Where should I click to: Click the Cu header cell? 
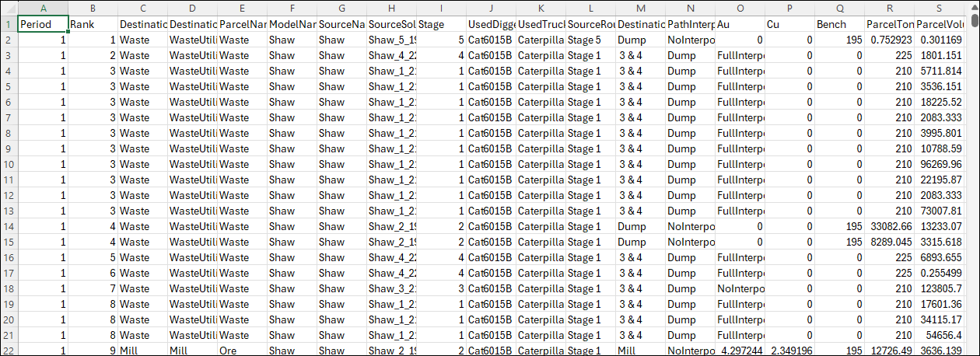pyautogui.click(x=789, y=24)
